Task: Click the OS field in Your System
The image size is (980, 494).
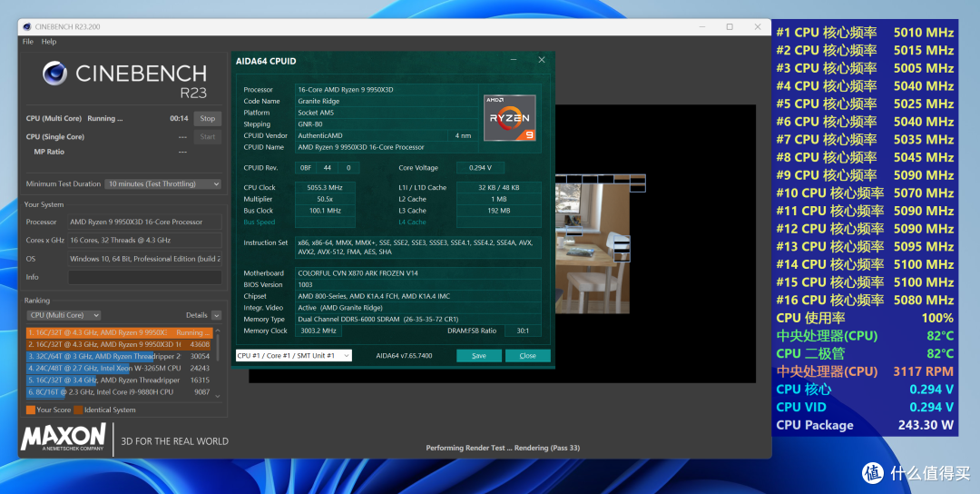Action: point(144,259)
